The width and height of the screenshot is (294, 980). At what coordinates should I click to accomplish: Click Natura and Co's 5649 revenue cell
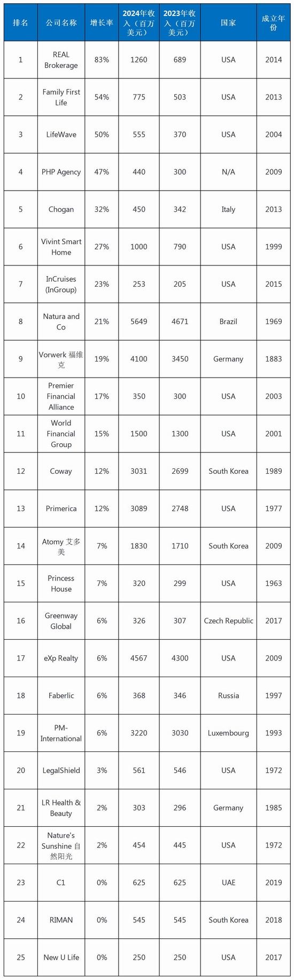tap(139, 322)
